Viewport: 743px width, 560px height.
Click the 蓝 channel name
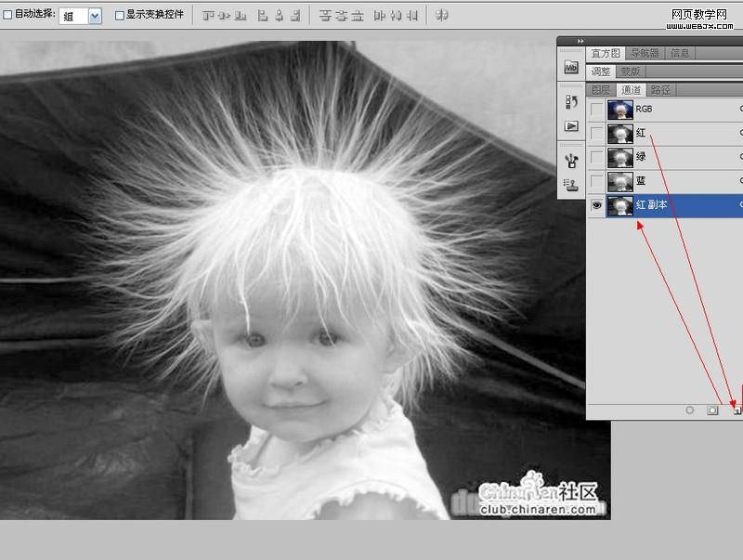click(641, 180)
